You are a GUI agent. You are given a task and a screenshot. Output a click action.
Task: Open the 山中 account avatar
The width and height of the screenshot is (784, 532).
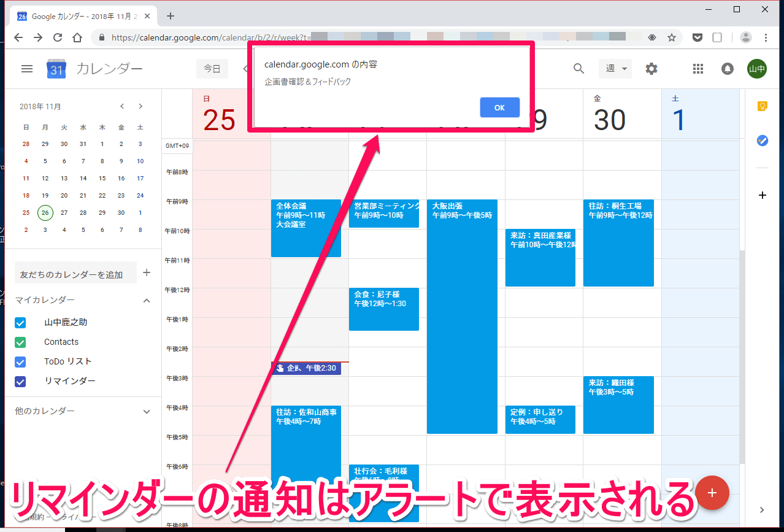(757, 69)
